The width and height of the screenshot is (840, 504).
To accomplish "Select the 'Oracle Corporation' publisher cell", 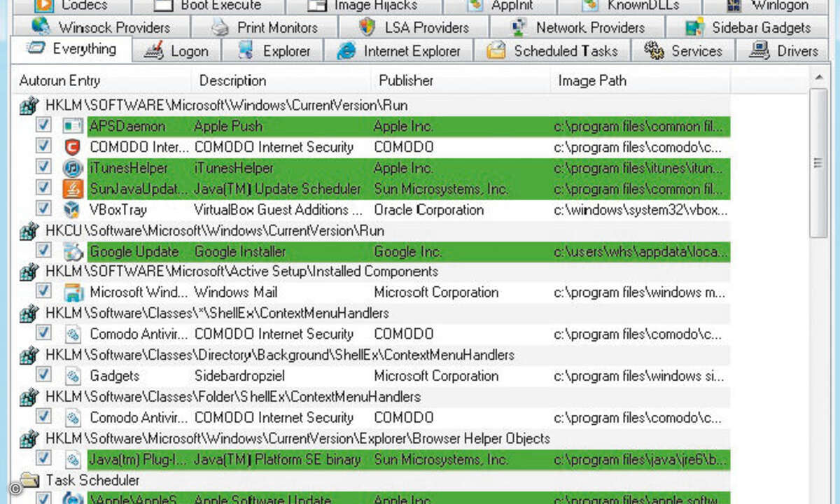I will tap(428, 210).
